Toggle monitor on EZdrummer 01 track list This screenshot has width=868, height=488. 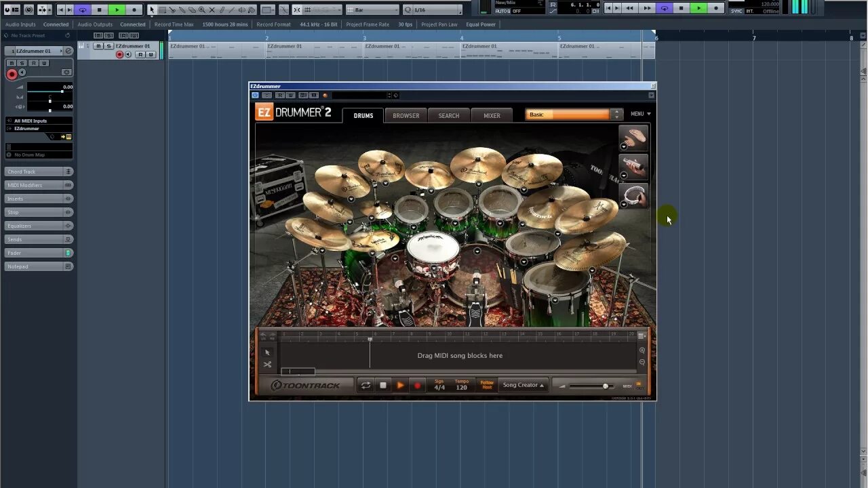pyautogui.click(x=128, y=54)
